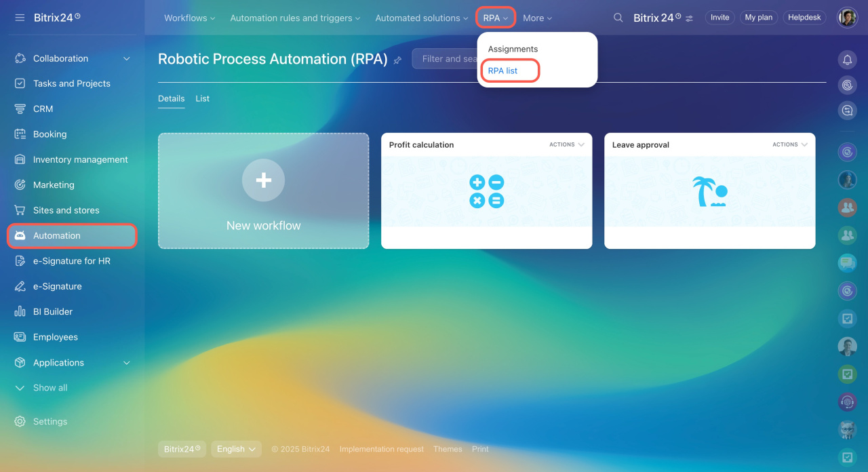868x472 pixels.
Task: Collapse the RPA dropdown in the top menu
Action: [496, 18]
